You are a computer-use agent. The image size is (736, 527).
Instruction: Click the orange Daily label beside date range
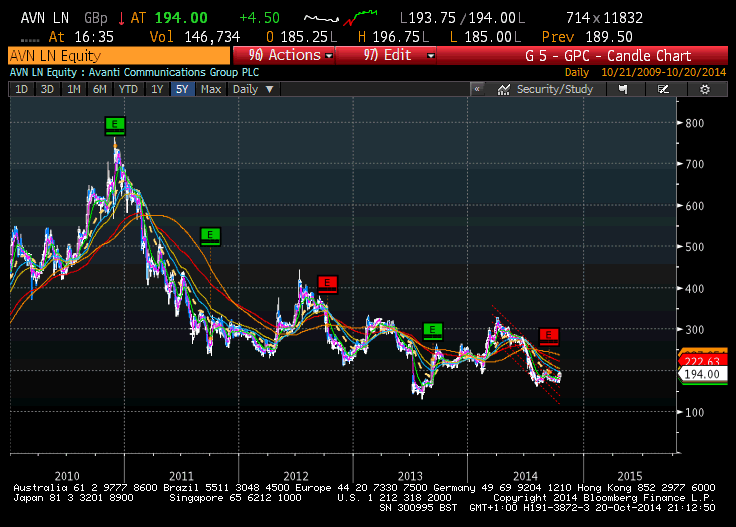[577, 72]
